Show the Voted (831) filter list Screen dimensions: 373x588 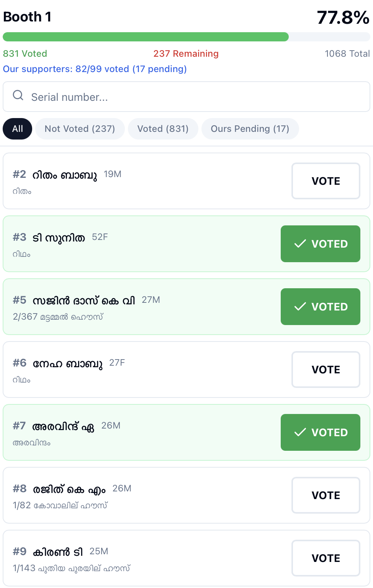(x=163, y=129)
